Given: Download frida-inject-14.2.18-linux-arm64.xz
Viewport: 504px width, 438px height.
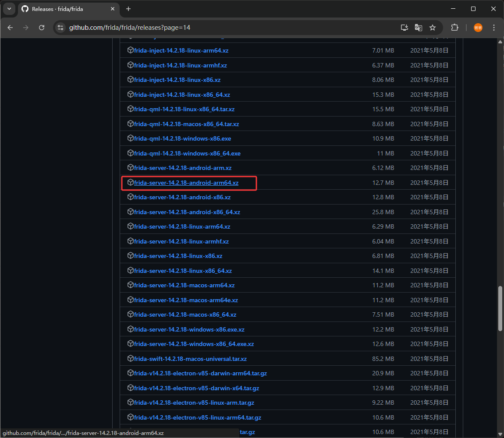Looking at the screenshot, I should pos(181,50).
